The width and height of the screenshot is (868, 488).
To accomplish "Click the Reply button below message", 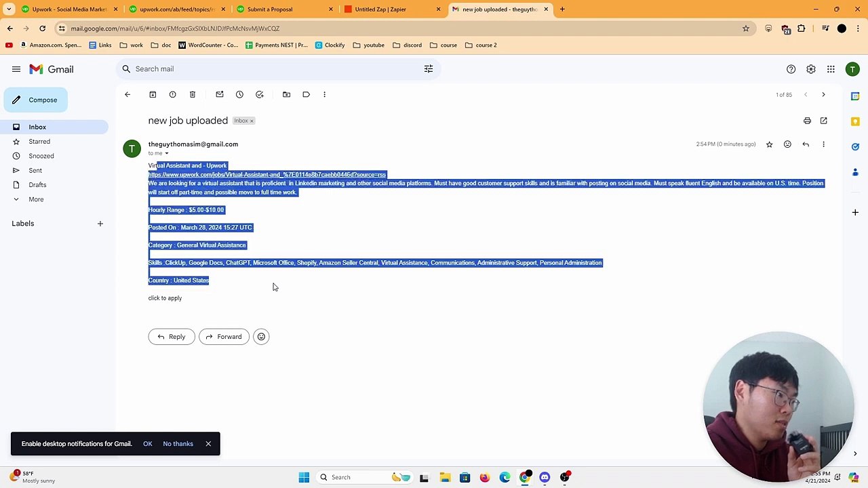I will click(x=172, y=337).
